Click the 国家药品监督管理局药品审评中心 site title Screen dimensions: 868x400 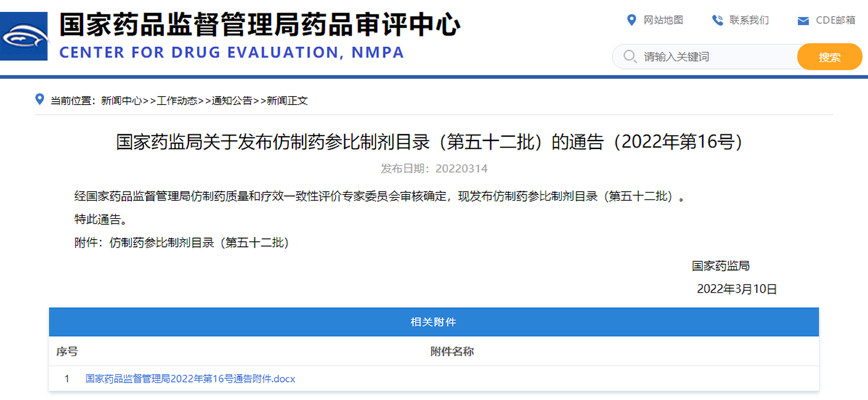[259, 25]
